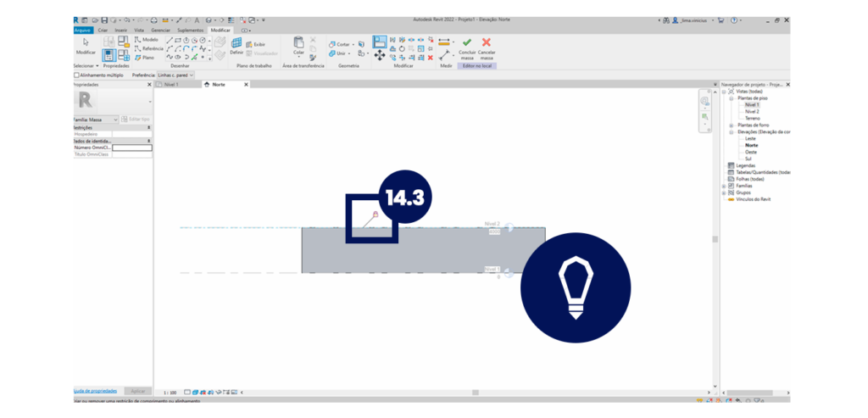Click the Editar tipo button
Viewport: 868px width, 418px height.
136,119
